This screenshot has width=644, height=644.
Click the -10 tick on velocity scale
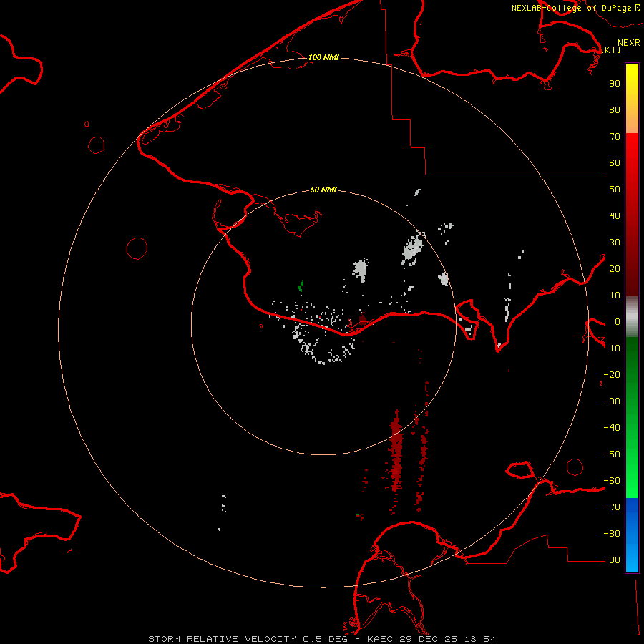click(x=612, y=348)
